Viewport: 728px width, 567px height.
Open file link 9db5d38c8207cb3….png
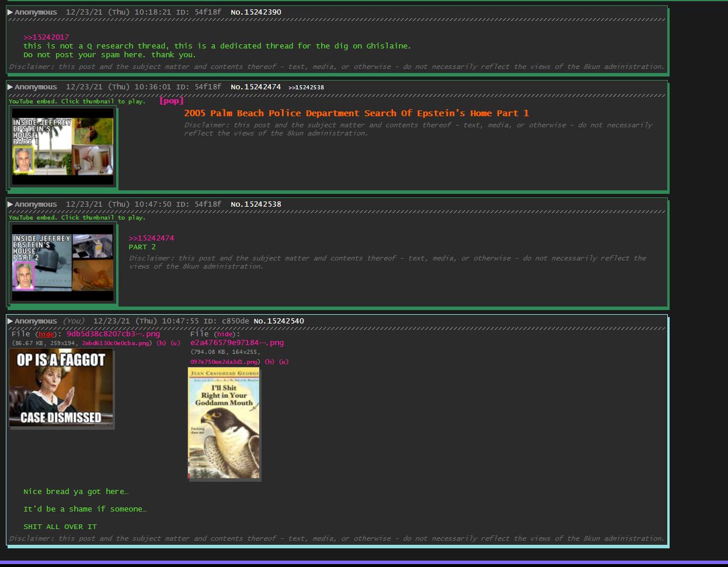[113, 334]
